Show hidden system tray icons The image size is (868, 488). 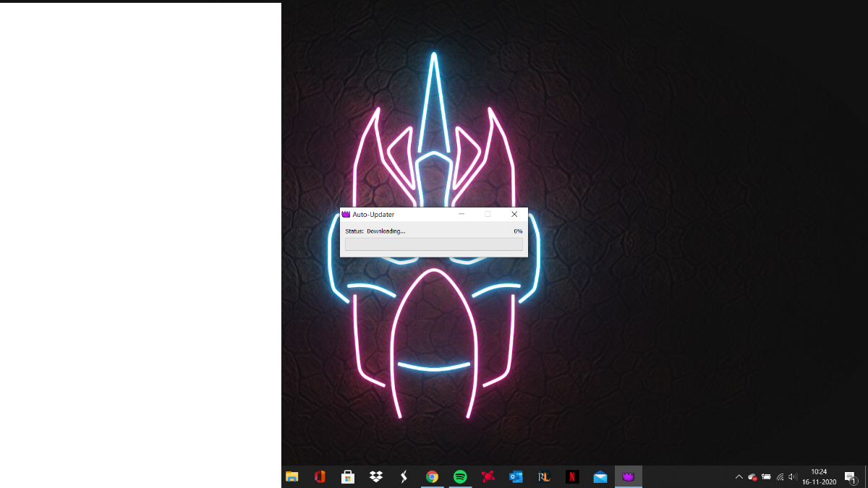click(739, 477)
